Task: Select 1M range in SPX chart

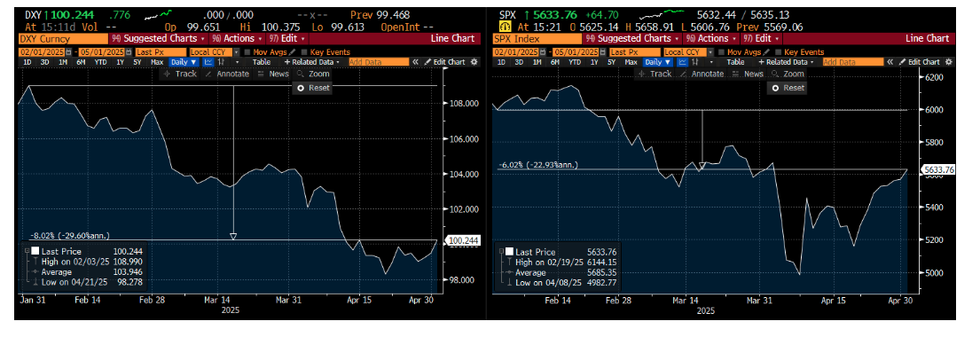Action: tap(537, 62)
